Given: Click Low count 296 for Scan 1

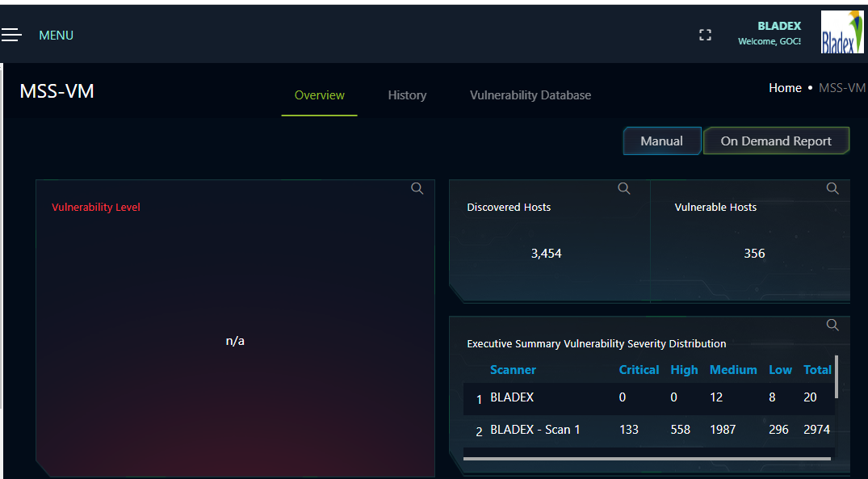Looking at the screenshot, I should 779,430.
